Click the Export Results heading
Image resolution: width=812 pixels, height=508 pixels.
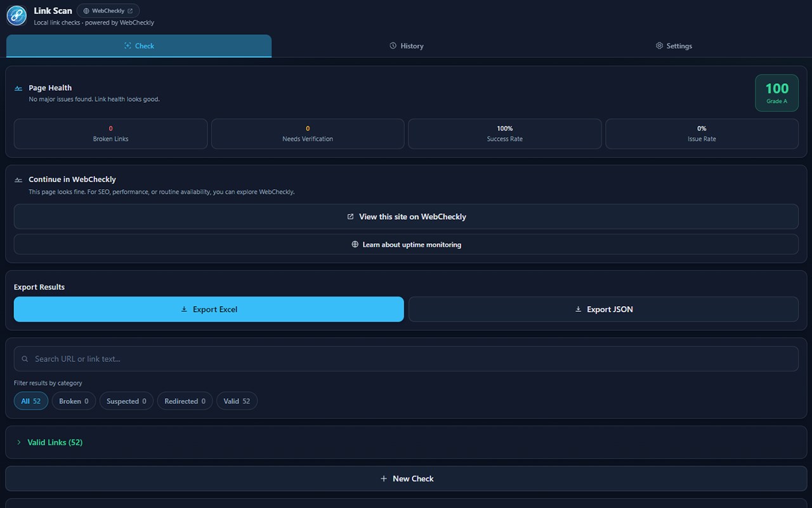point(39,287)
